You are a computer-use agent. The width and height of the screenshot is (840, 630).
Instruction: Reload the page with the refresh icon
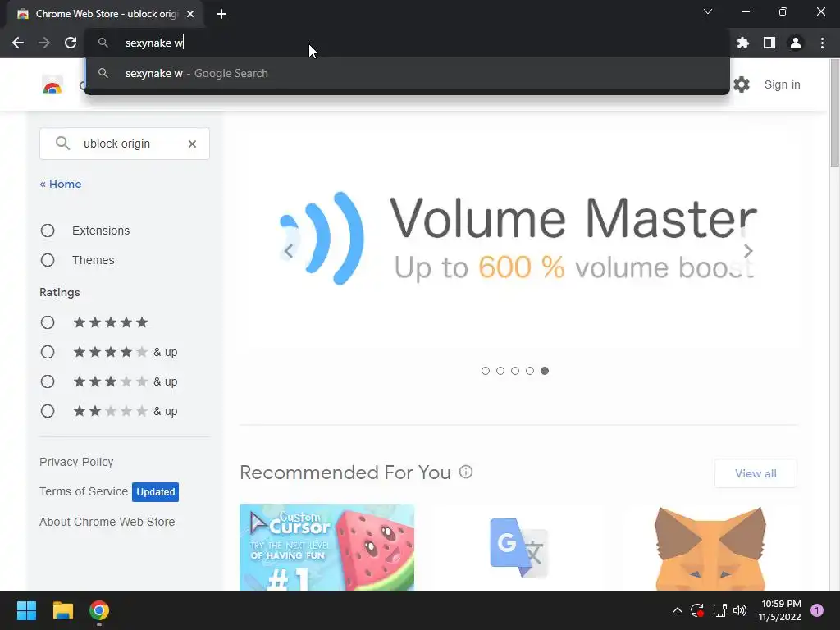coord(71,43)
